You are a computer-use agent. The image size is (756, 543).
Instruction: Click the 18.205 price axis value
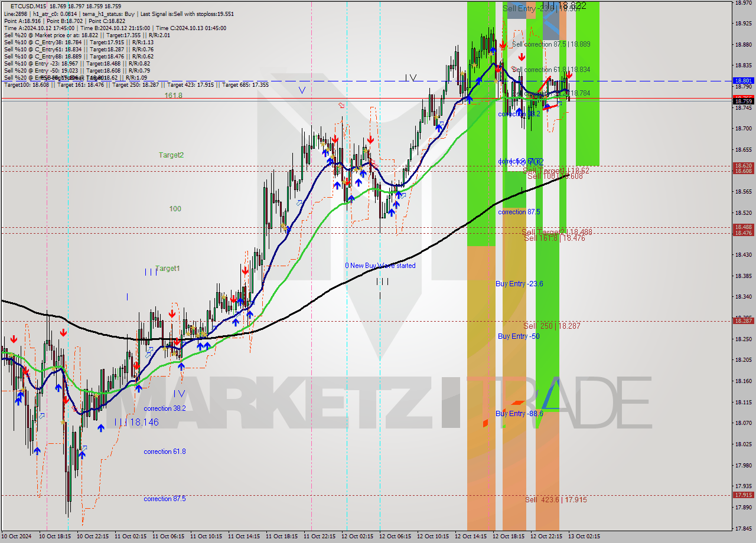743,359
